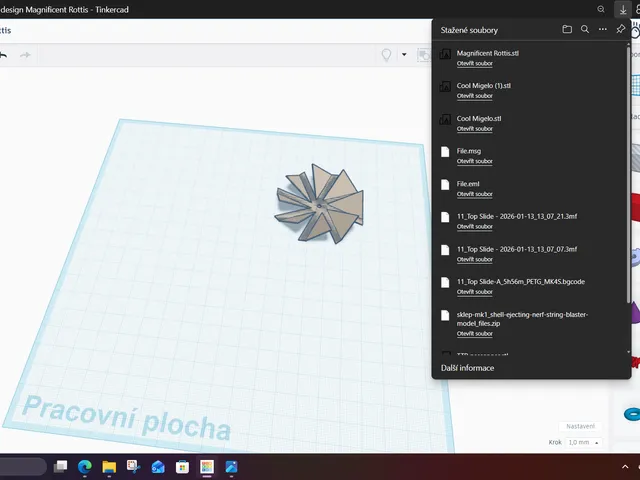Open Task View on the taskbar
Image resolution: width=640 pixels, height=480 pixels.
(60, 467)
